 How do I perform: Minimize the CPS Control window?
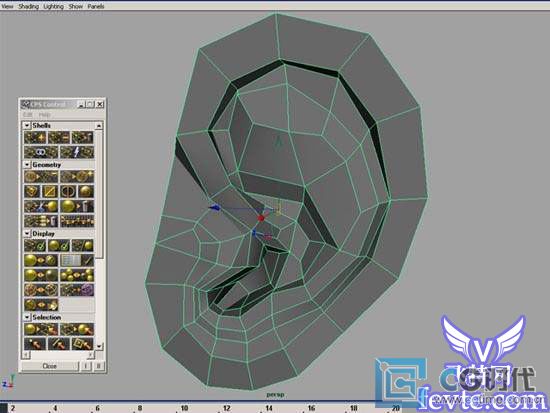coord(81,104)
